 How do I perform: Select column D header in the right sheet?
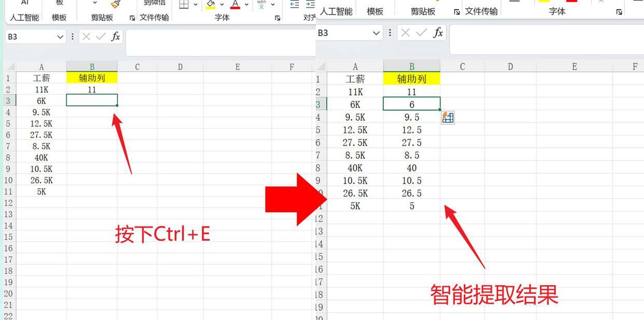click(x=510, y=66)
